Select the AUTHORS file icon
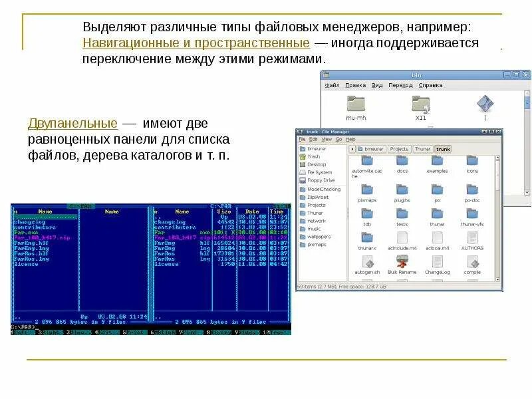The image size is (532, 399). click(472, 238)
